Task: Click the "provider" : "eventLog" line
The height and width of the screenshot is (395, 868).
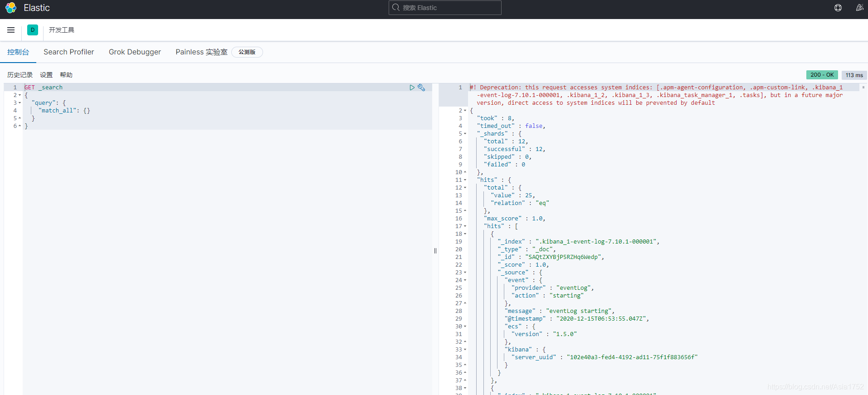Action: 552,288
